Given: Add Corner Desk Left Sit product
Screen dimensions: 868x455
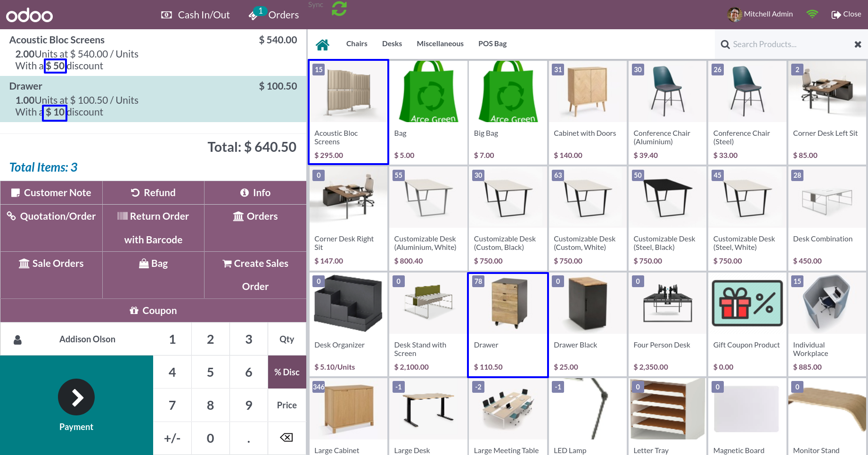Looking at the screenshot, I should point(827,112).
